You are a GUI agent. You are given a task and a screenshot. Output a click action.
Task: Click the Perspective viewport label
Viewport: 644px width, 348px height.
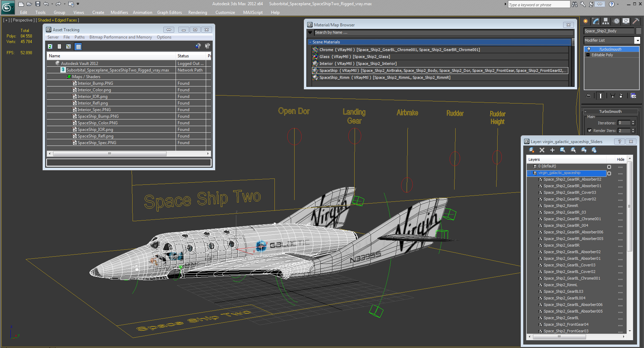pyautogui.click(x=23, y=20)
